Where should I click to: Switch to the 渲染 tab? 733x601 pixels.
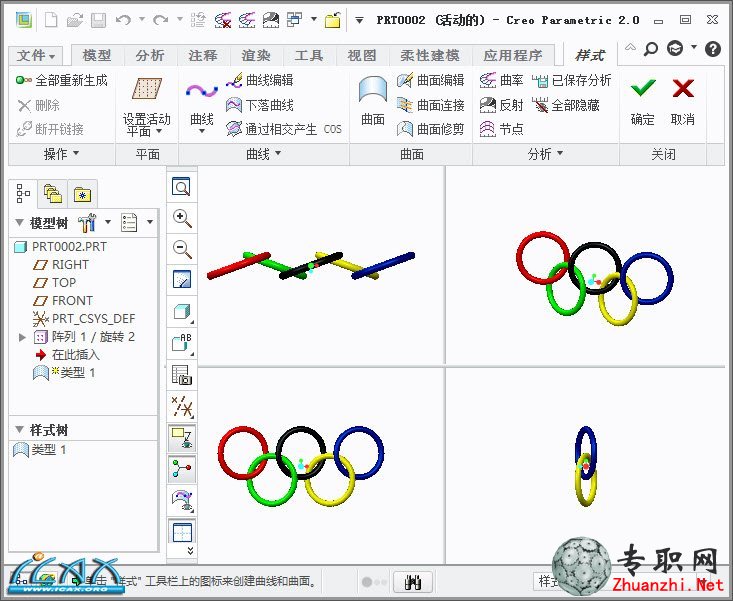pos(256,56)
